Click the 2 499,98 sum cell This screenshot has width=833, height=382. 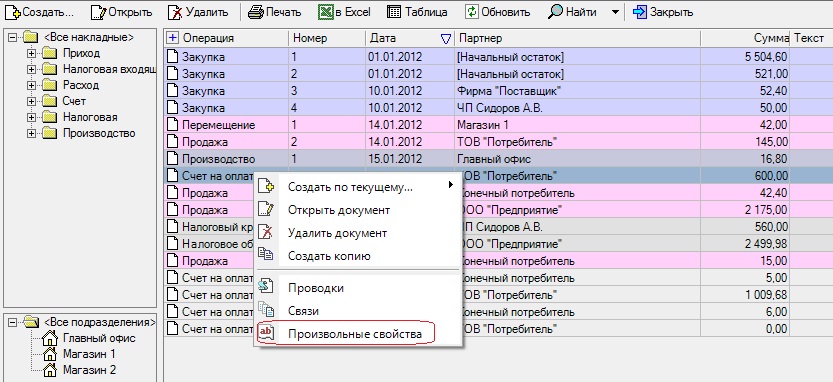coord(745,244)
